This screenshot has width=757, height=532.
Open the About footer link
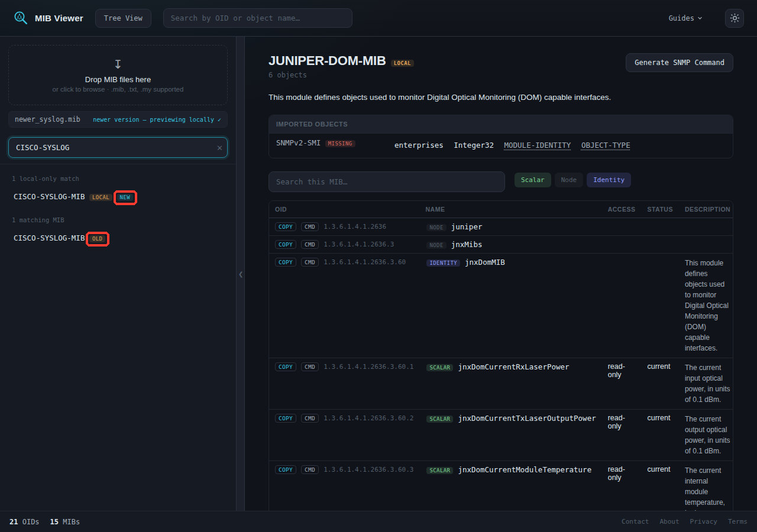(x=669, y=521)
